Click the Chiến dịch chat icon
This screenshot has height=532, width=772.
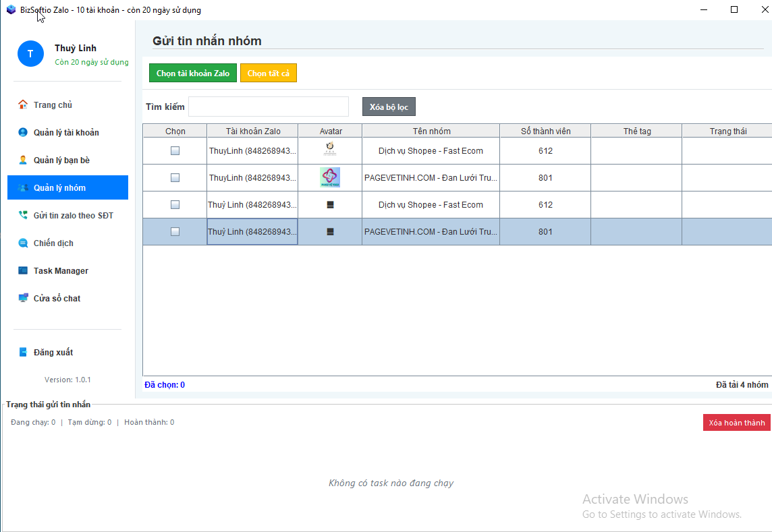click(x=23, y=243)
